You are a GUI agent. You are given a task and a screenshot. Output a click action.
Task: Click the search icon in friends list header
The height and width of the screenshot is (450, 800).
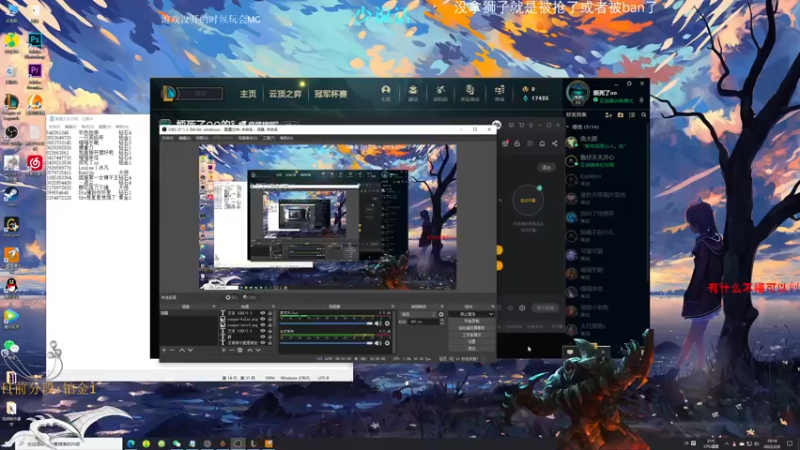(643, 115)
